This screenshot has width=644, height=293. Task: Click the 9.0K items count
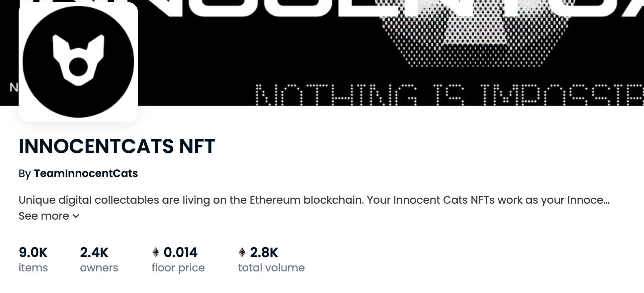coord(33,252)
